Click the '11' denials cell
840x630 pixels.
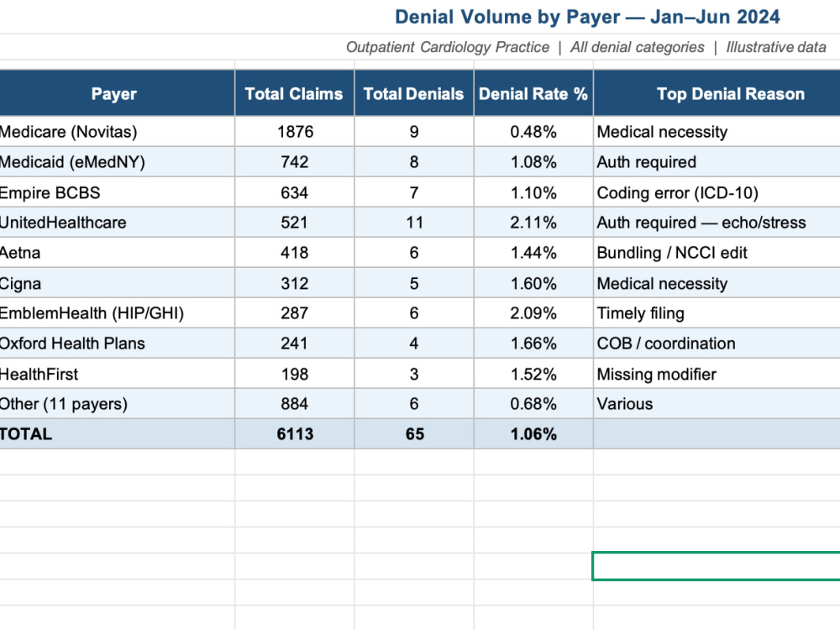point(413,223)
